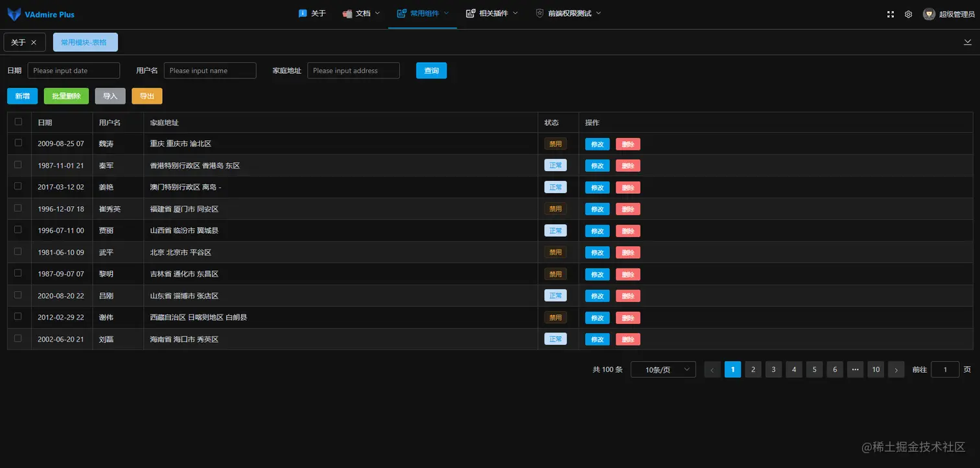Expand the 相关插件 dropdown menu
980x468 pixels.
515,13
